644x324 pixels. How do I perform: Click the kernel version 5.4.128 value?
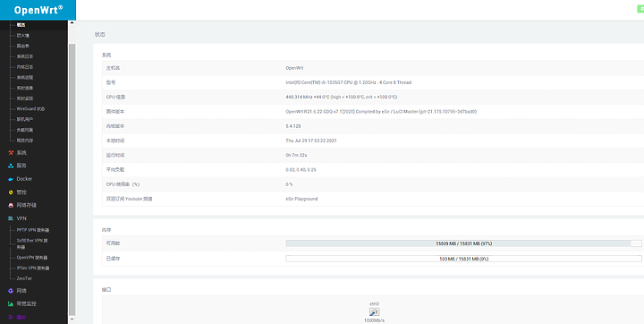(292, 126)
